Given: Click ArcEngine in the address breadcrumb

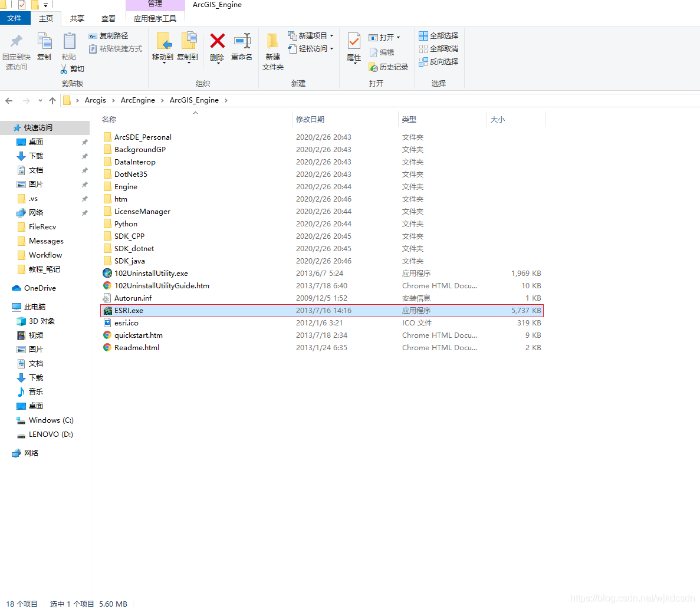Looking at the screenshot, I should 138,100.
